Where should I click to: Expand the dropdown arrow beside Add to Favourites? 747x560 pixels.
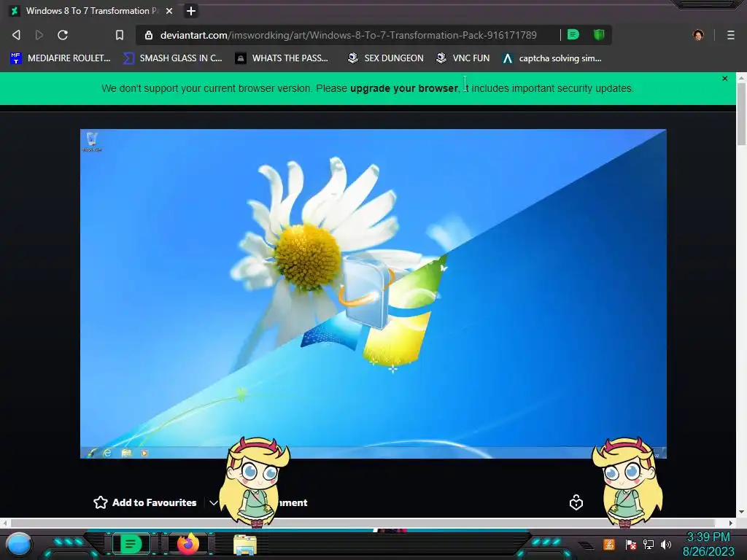click(214, 503)
